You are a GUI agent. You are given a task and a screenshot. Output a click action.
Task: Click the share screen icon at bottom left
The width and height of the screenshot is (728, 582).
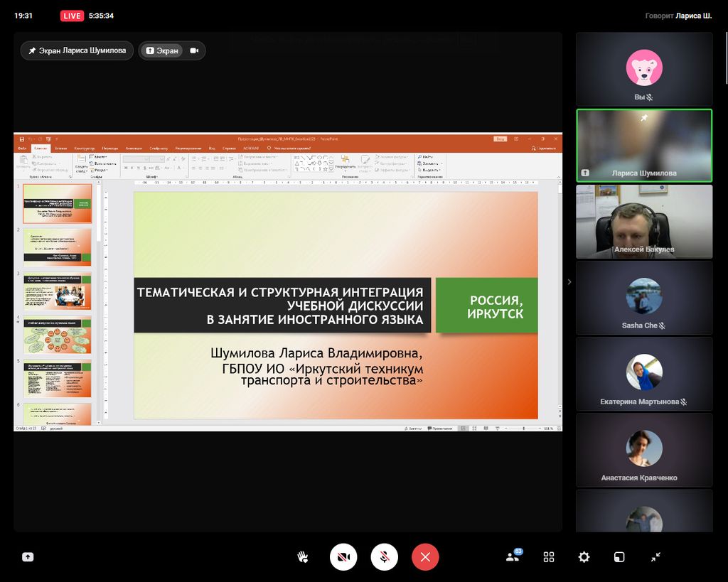pos(28,557)
